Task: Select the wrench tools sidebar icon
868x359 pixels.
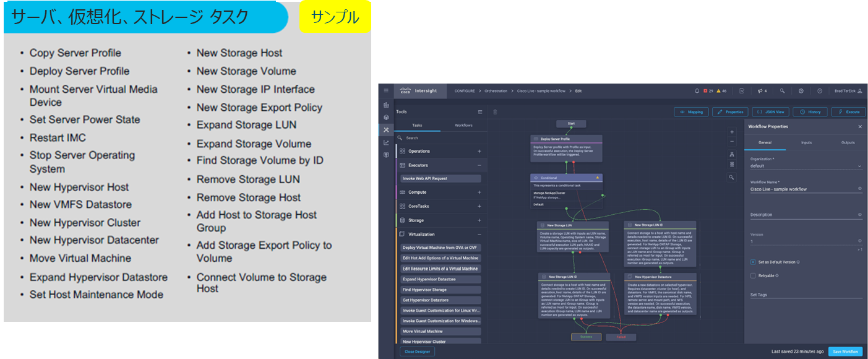Action: [386, 130]
